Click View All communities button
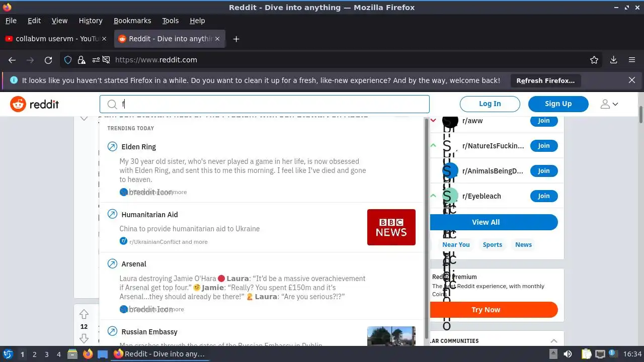 click(494, 222)
